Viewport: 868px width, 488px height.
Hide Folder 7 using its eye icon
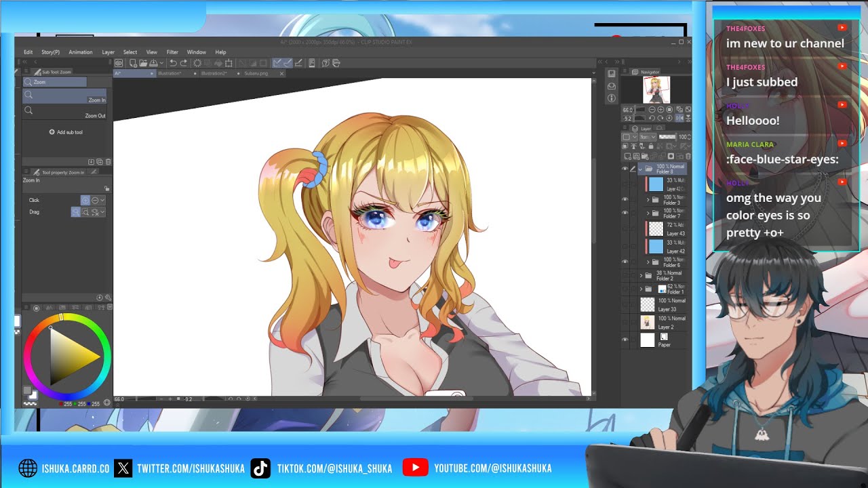click(x=625, y=212)
